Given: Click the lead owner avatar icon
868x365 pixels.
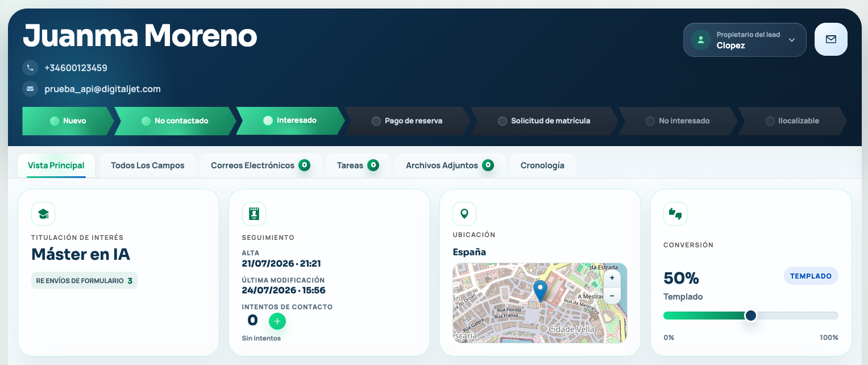Looking at the screenshot, I should (700, 40).
